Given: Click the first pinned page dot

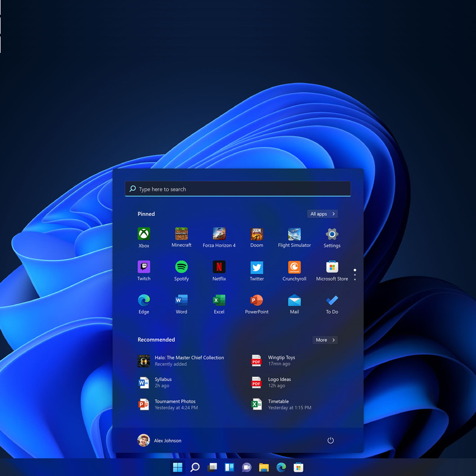Looking at the screenshot, I should 355,270.
